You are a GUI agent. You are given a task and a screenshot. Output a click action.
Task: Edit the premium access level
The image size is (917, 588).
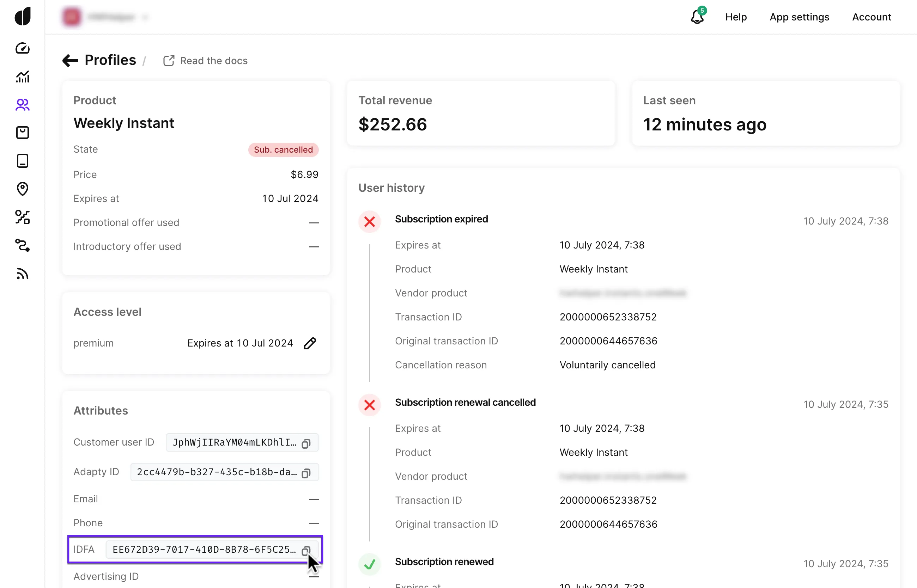pos(310,343)
